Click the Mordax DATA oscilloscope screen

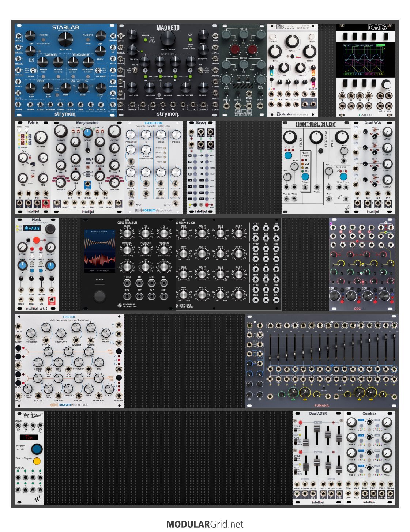[365, 60]
